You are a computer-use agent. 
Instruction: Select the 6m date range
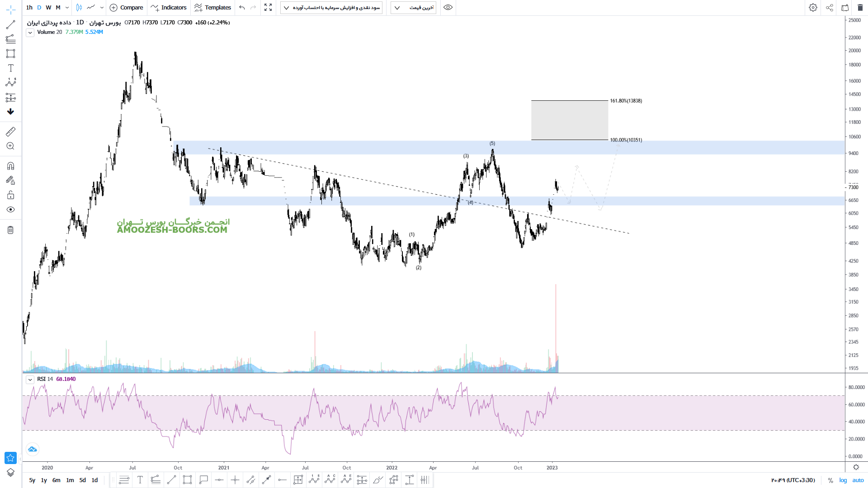pos(56,480)
